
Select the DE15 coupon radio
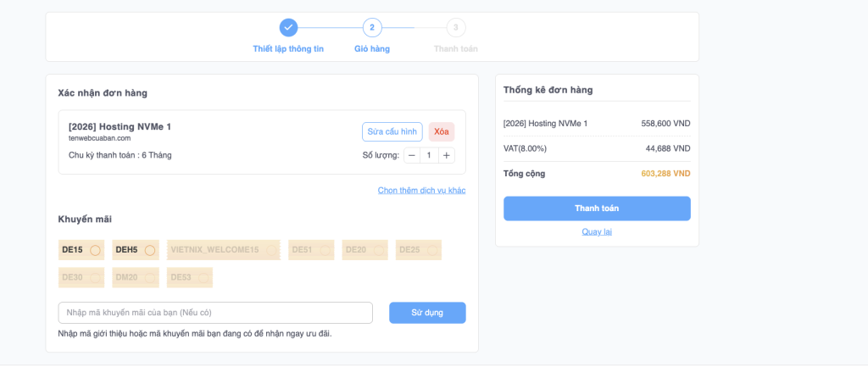coord(95,250)
